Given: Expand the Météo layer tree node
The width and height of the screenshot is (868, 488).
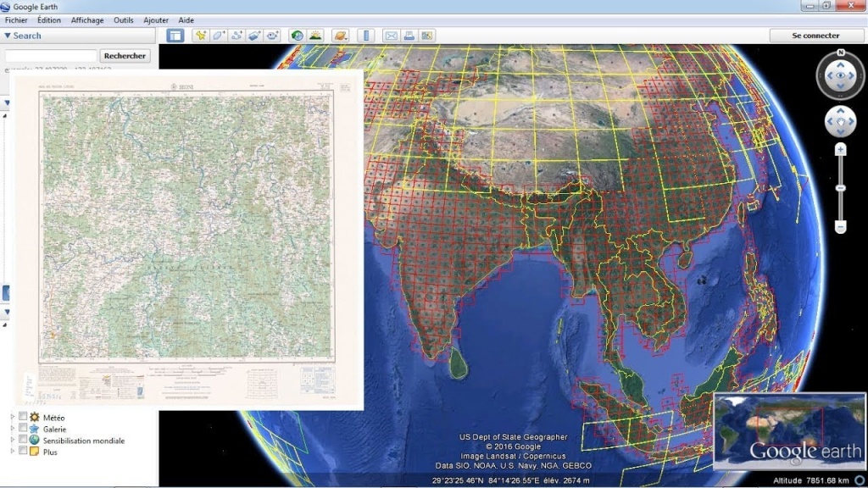Looking at the screenshot, I should tap(12, 417).
